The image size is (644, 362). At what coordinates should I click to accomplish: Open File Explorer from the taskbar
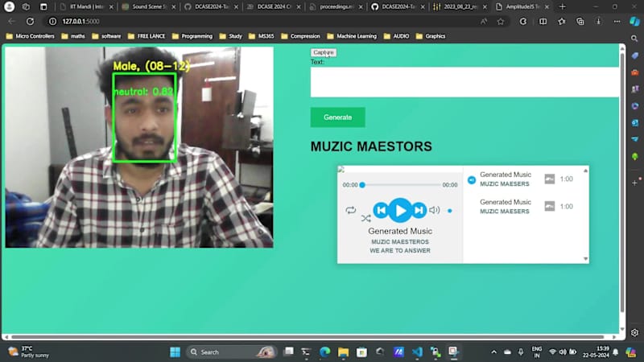[344, 352]
